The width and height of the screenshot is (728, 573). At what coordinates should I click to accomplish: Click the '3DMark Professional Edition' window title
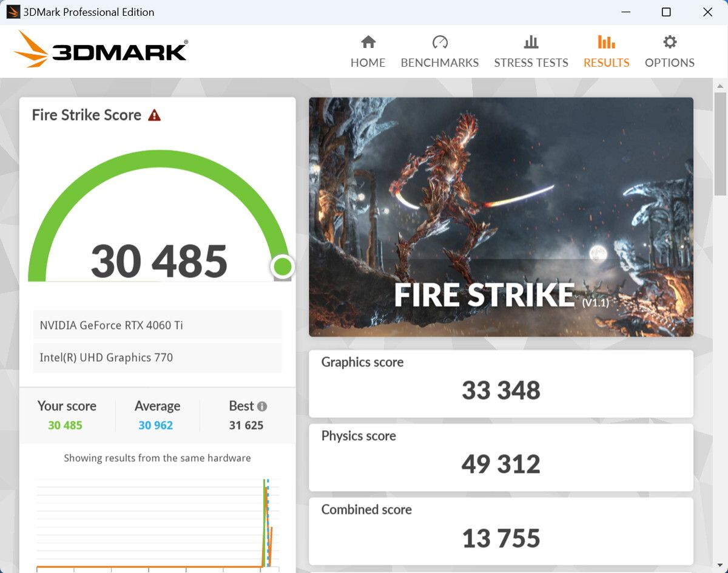(89, 12)
